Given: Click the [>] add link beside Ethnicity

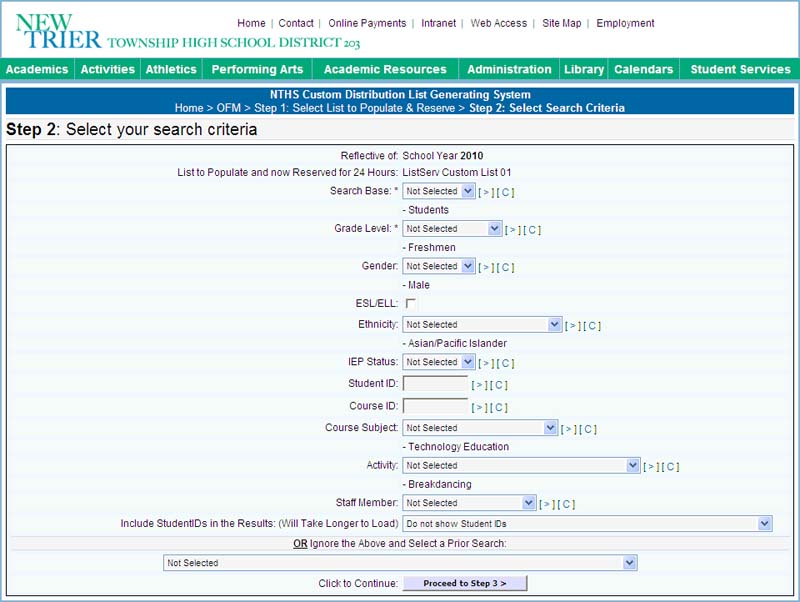Looking at the screenshot, I should point(572,326).
